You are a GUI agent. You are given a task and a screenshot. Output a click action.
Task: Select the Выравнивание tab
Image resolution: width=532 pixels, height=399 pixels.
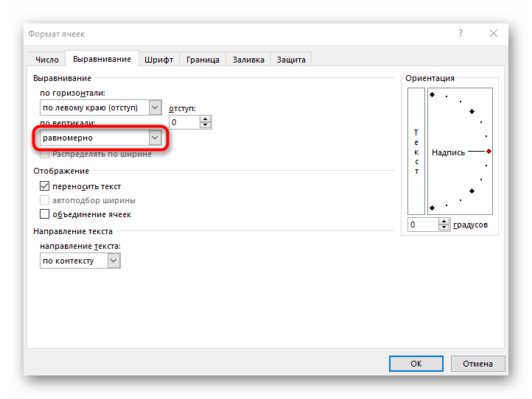point(102,59)
